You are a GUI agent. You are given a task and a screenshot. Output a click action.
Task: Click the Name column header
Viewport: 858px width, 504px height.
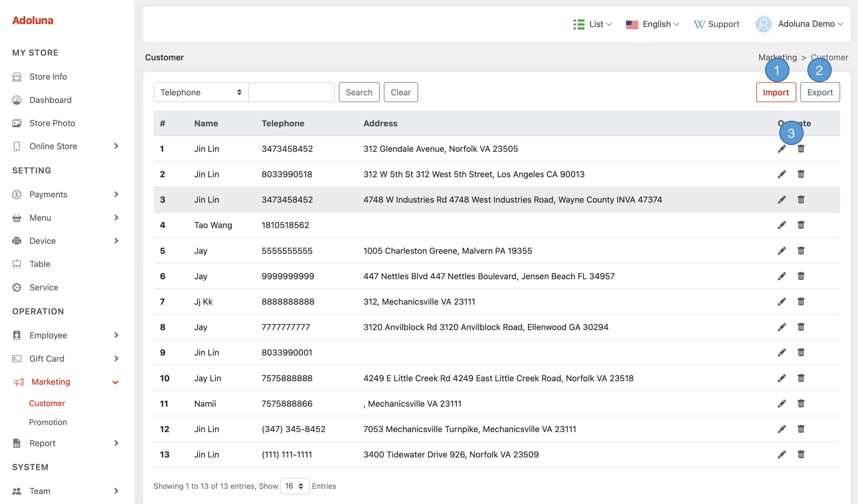pyautogui.click(x=206, y=123)
